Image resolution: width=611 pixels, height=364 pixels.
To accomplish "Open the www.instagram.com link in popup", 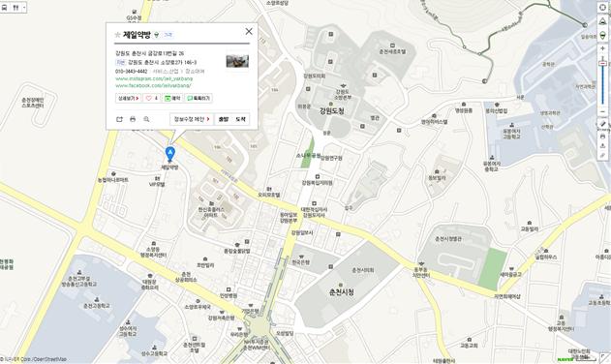I will coord(154,78).
